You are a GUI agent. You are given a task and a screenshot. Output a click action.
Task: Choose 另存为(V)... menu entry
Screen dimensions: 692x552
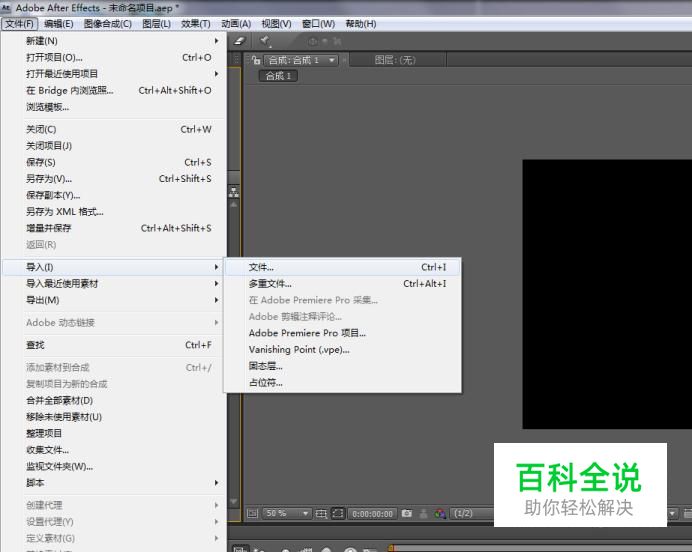click(x=114, y=179)
